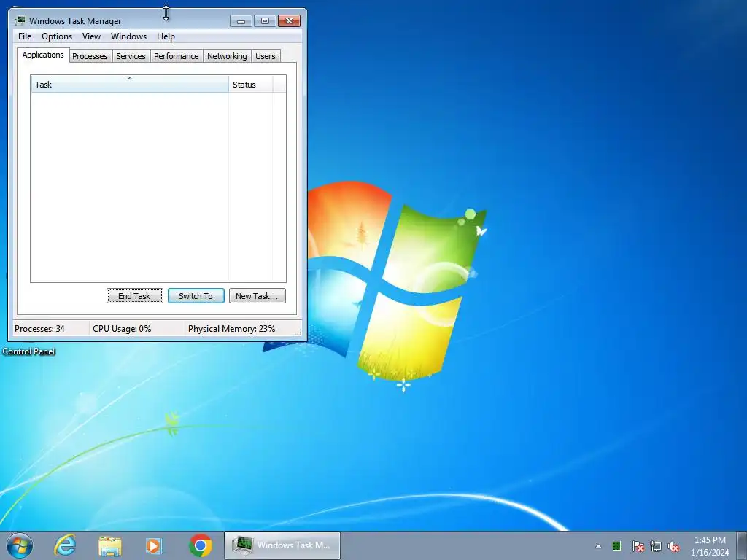Viewport: 747px width, 560px height.
Task: Click the muted volume tray icon
Action: [673, 546]
